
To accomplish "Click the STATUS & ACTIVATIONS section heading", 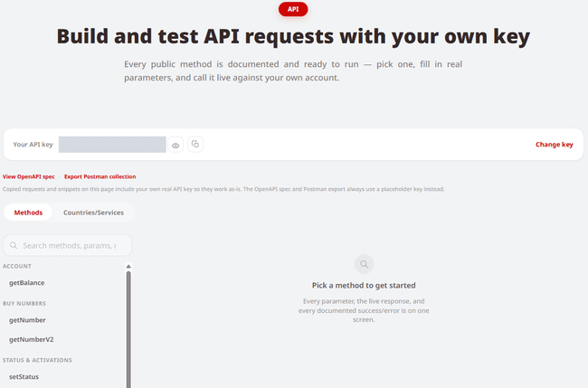I will click(x=37, y=360).
